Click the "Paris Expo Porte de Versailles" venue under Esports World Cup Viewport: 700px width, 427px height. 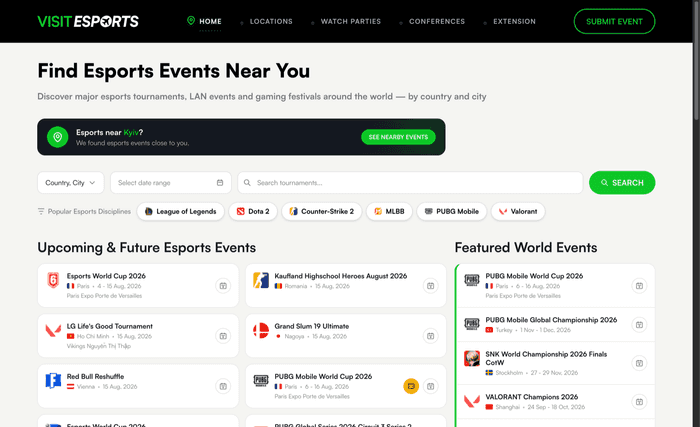tap(104, 296)
